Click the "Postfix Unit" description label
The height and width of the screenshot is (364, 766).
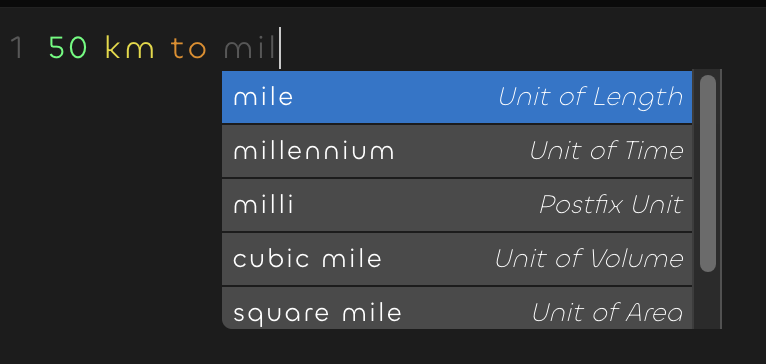[x=611, y=204]
